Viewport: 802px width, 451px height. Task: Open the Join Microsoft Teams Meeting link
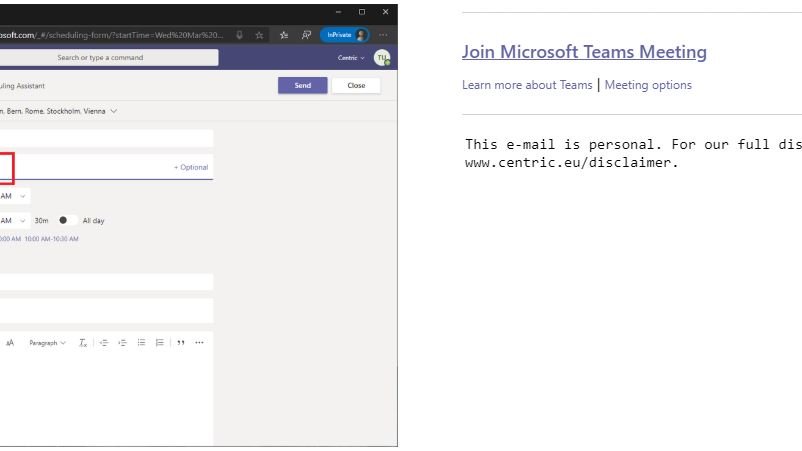click(584, 52)
